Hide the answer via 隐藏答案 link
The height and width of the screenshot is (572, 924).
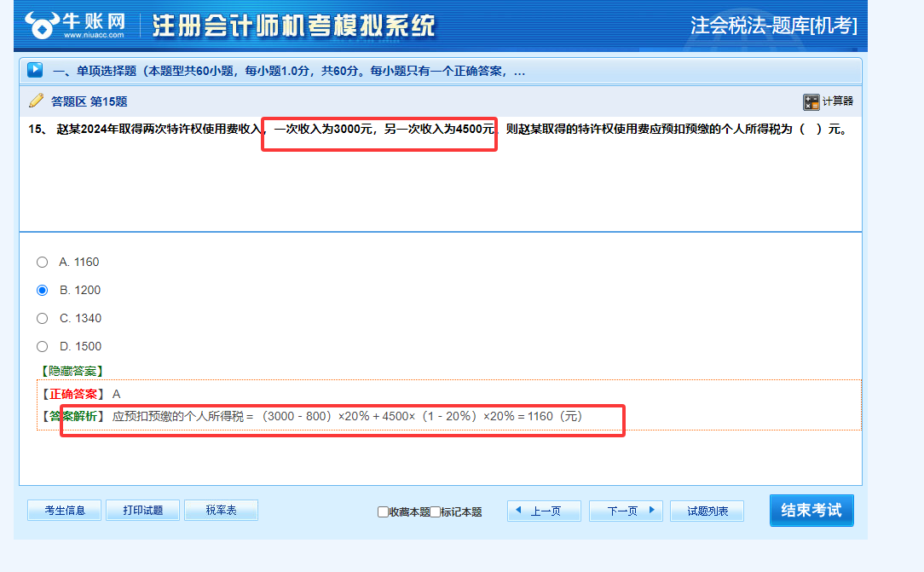[x=72, y=371]
